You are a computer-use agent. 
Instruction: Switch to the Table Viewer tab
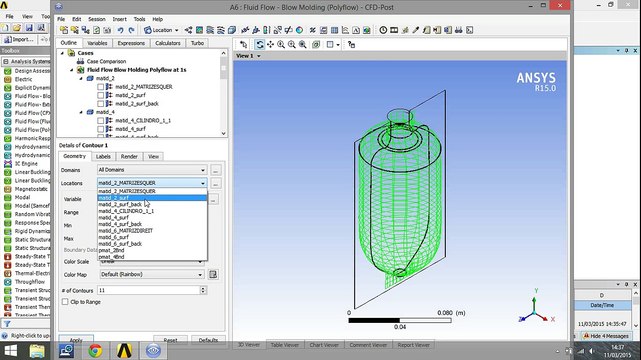coord(285,345)
